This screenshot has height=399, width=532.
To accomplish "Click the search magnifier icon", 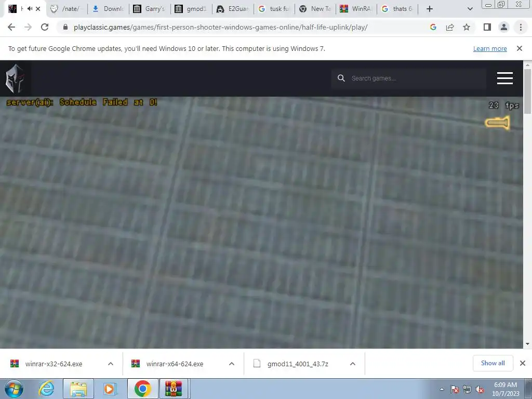I will click(x=341, y=78).
